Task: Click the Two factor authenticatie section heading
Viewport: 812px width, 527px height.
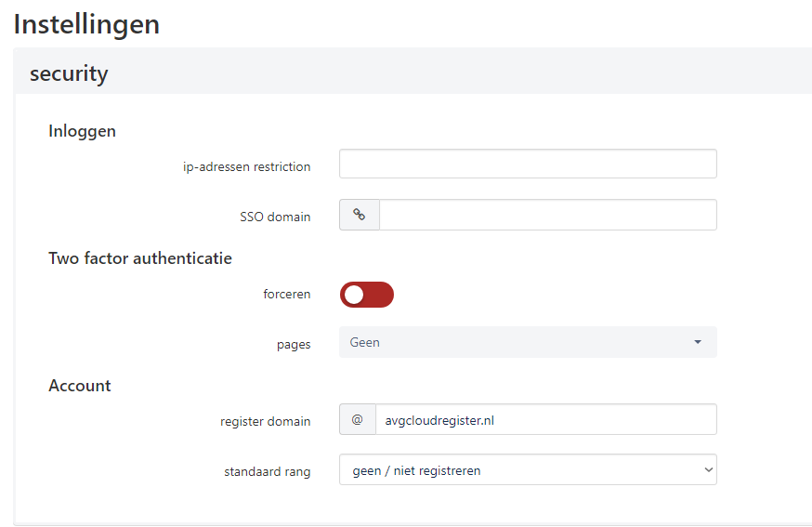Action: tap(139, 257)
